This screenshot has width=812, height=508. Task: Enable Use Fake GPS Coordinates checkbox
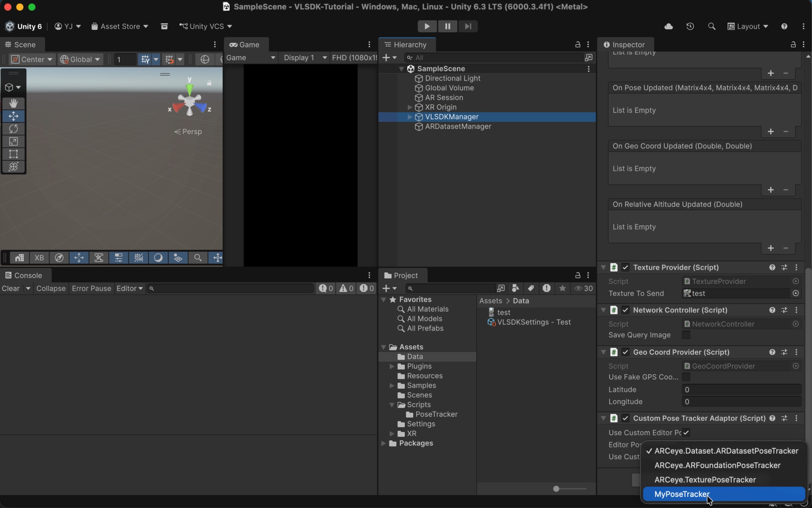point(686,377)
